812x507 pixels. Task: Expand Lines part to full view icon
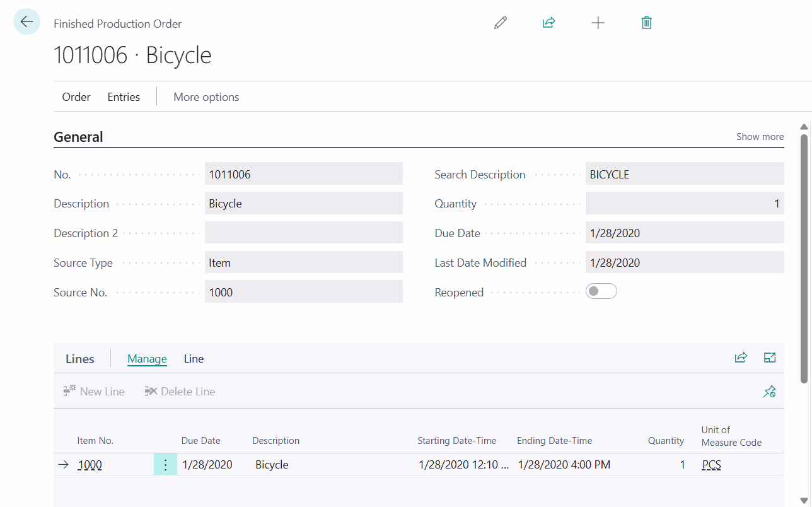coord(769,358)
